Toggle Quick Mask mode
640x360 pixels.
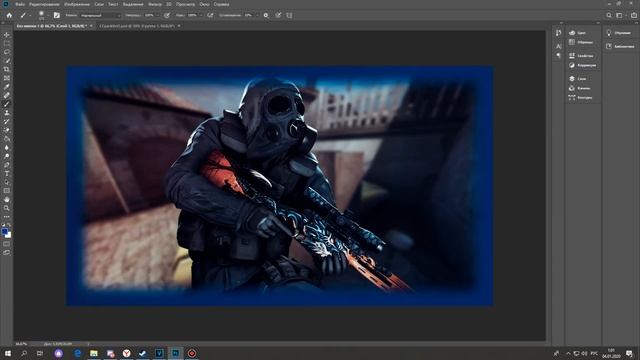click(x=7, y=244)
